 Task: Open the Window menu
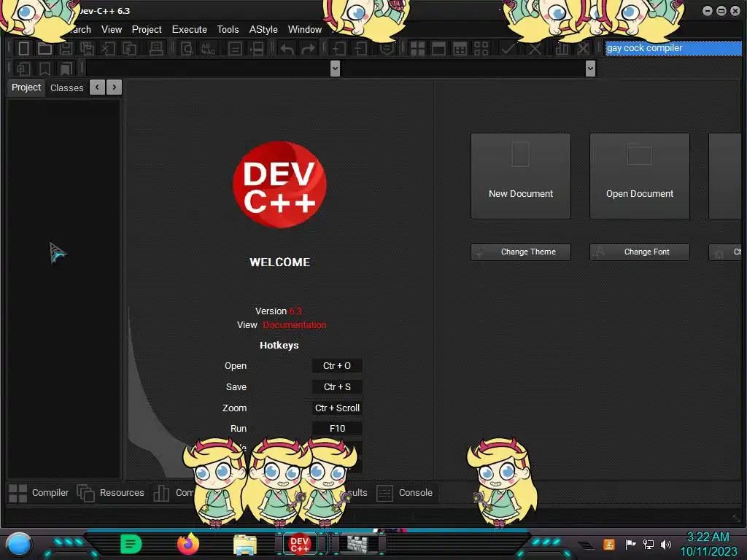tap(305, 29)
